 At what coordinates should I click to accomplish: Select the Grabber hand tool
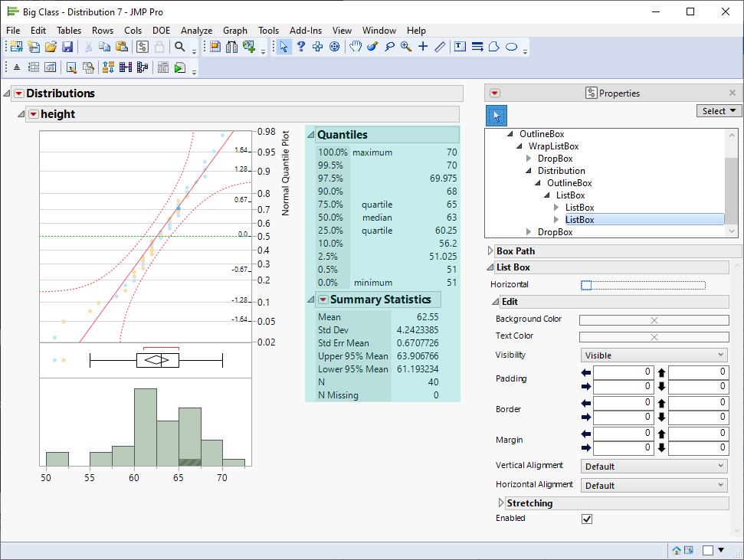point(356,47)
